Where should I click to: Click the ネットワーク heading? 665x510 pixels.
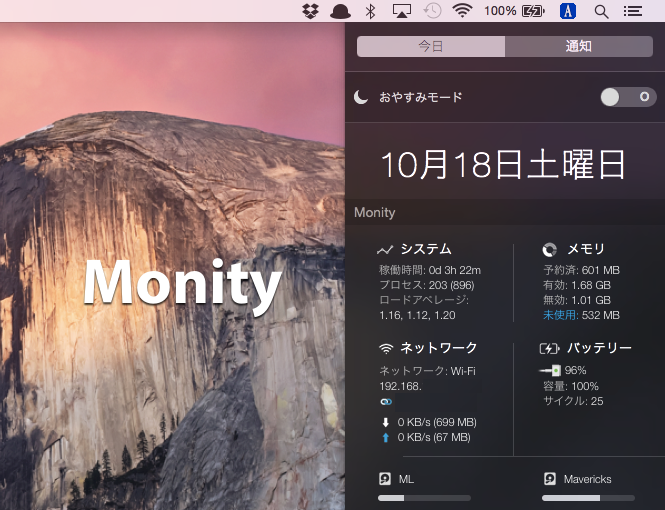coord(439,348)
